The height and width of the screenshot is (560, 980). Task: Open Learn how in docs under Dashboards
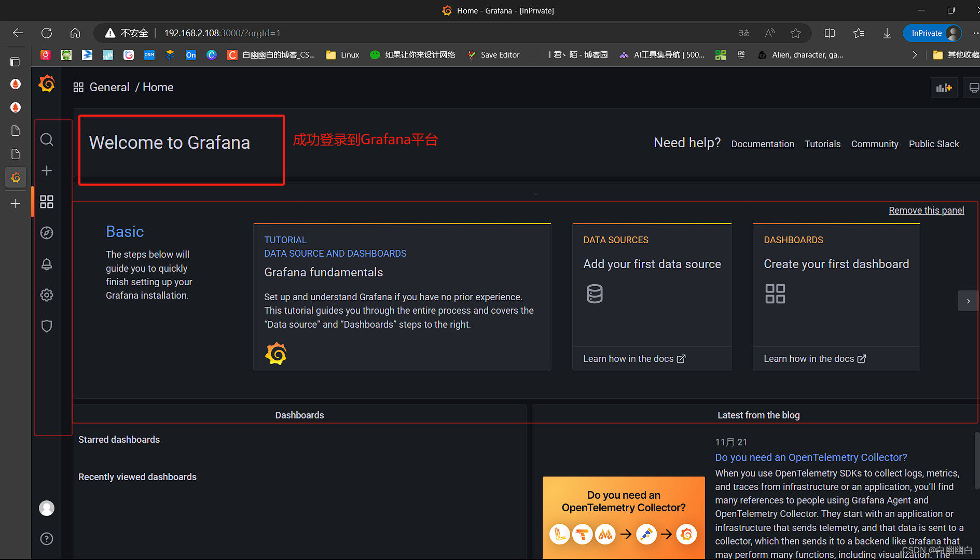tap(815, 359)
